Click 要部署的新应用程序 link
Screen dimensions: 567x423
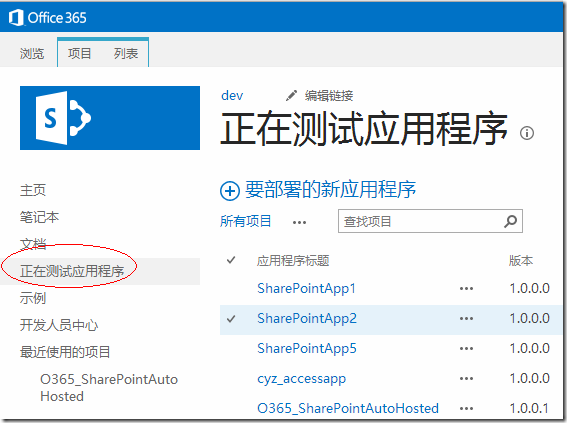pos(331,189)
